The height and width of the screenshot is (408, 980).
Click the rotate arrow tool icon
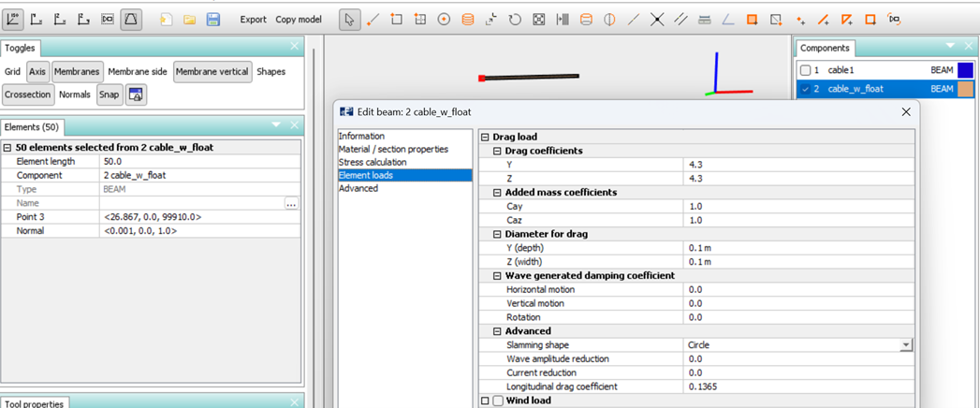pyautogui.click(x=515, y=20)
